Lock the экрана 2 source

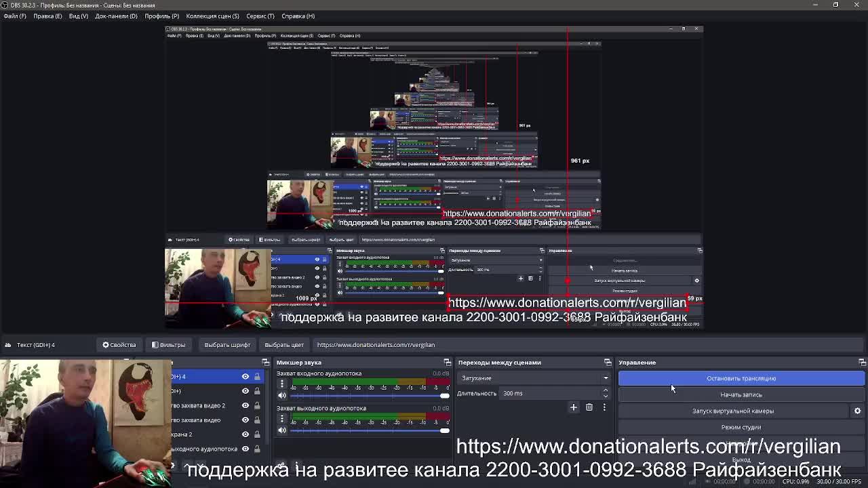pyautogui.click(x=257, y=434)
